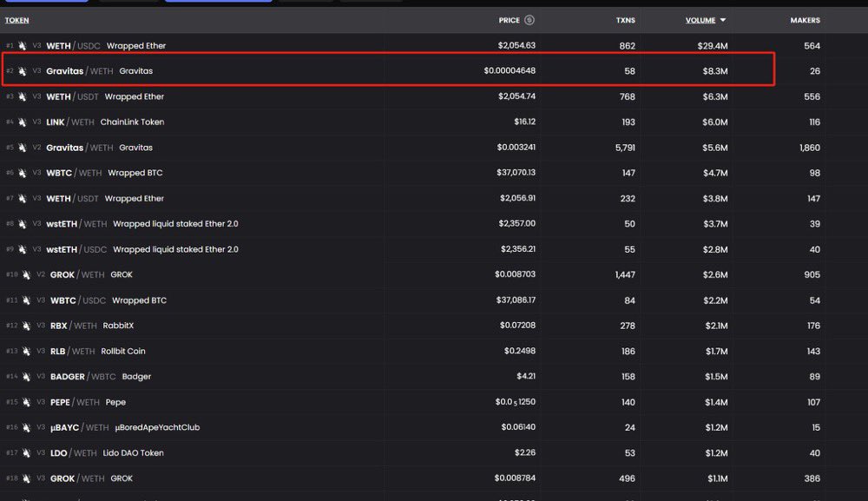Click the $2.26 LDO price
The height and width of the screenshot is (501, 868).
pyautogui.click(x=525, y=453)
